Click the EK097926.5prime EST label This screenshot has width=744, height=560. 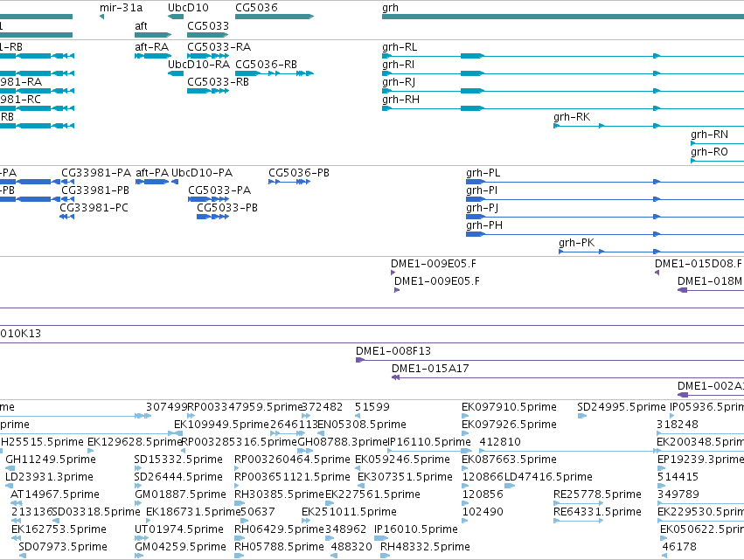tap(509, 425)
